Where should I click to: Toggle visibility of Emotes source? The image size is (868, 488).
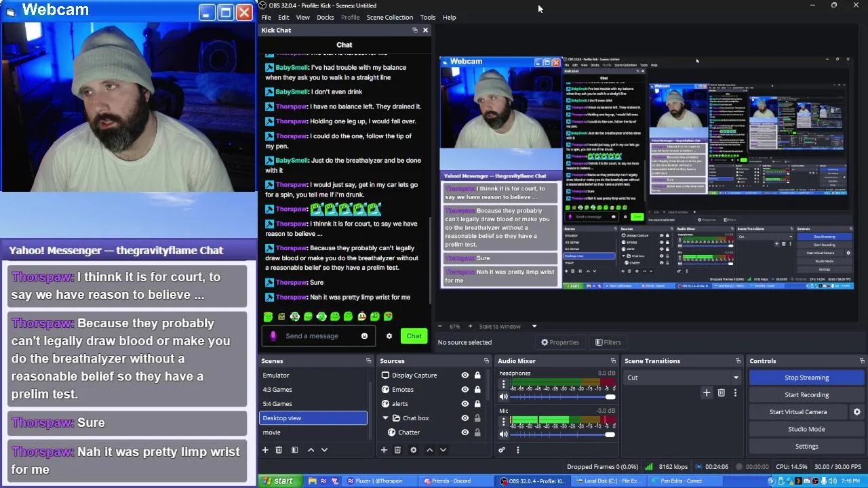[465, 390]
